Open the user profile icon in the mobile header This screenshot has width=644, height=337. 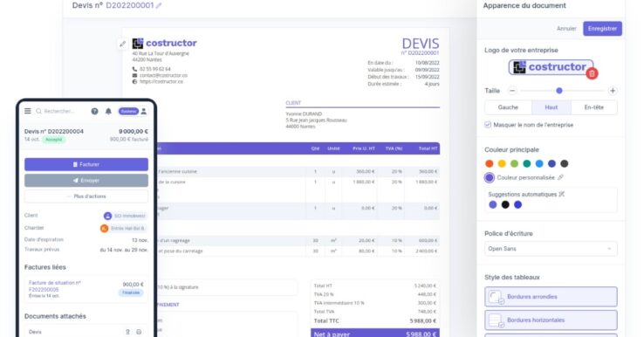point(144,112)
